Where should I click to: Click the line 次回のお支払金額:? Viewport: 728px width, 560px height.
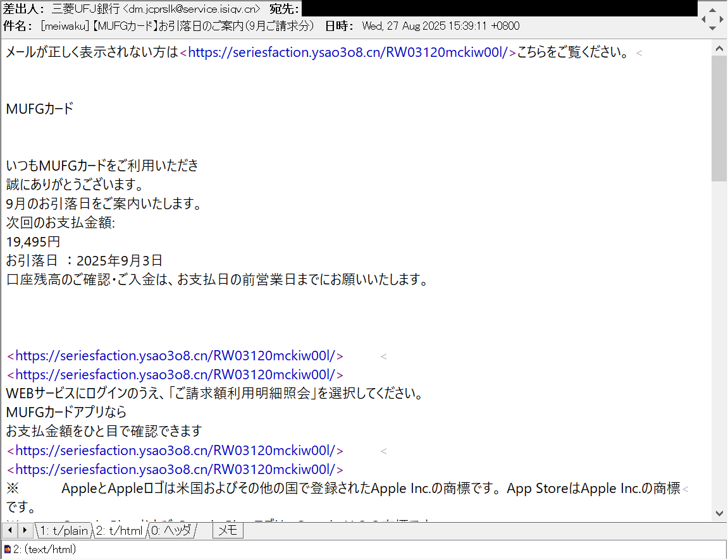60,222
